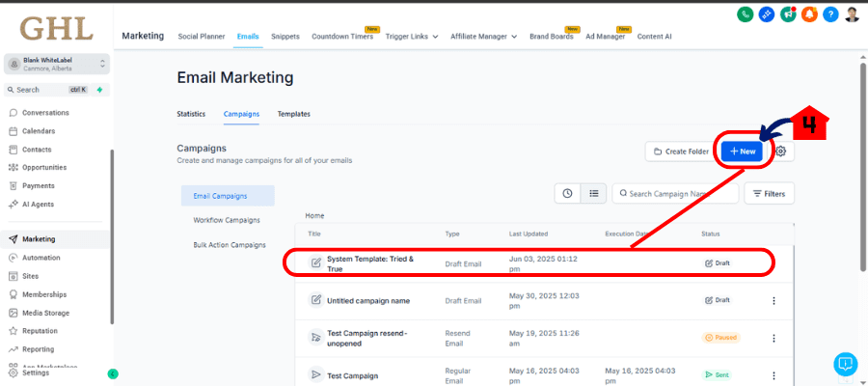This screenshot has width=868, height=386.
Task: Switch to Templates tab
Action: click(x=294, y=114)
